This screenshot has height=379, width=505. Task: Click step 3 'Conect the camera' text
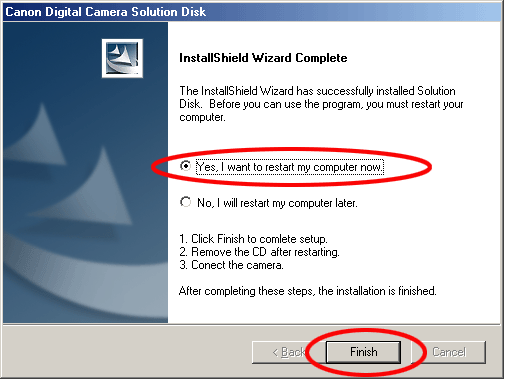(x=231, y=265)
